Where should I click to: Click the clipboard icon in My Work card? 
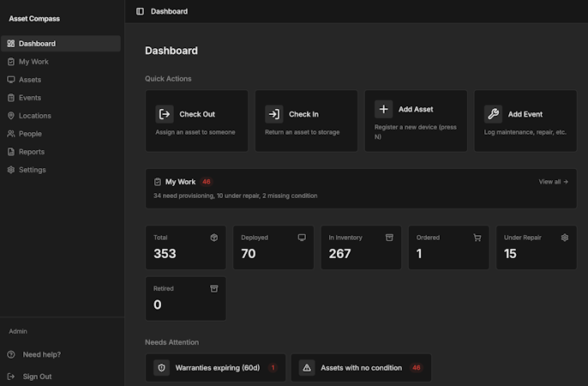pyautogui.click(x=158, y=182)
